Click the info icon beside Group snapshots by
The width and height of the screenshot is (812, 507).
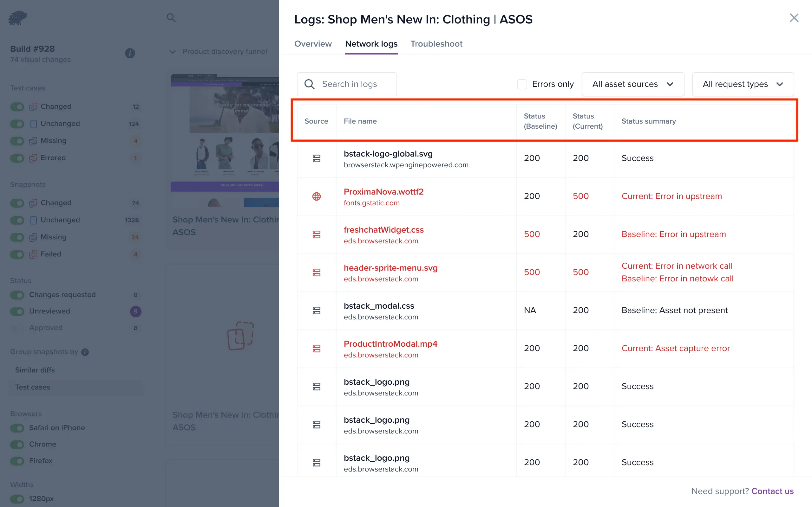[x=85, y=352]
